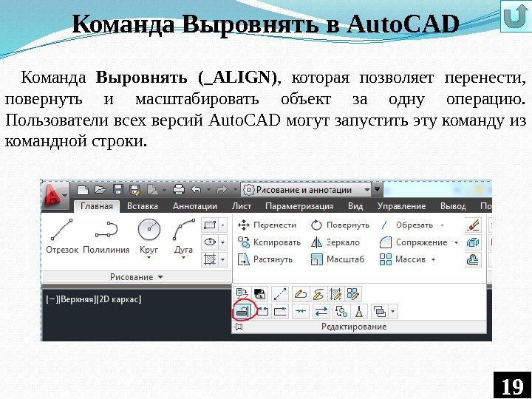Viewport: 532px width, 399px height.
Task: Click the Копировать button
Action: click(269, 242)
